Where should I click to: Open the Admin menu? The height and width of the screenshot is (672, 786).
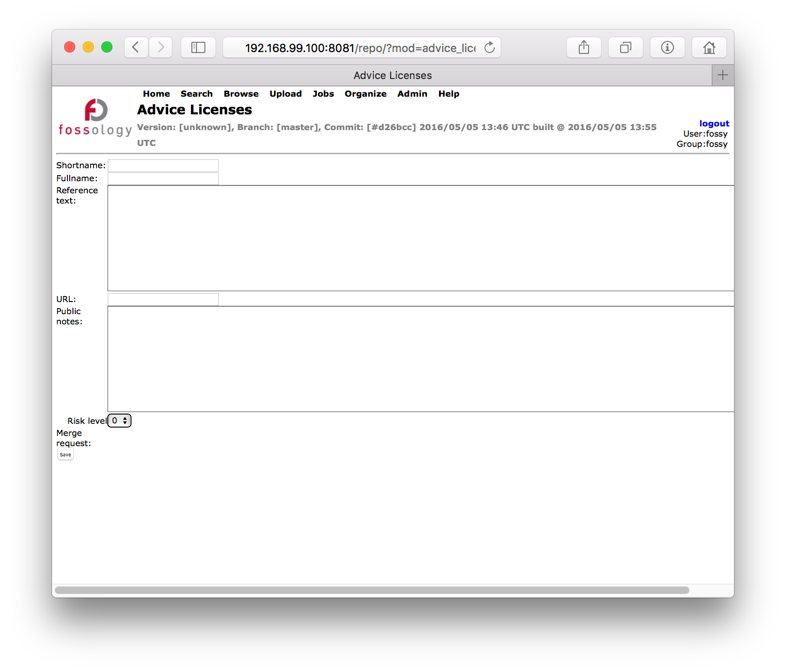click(413, 94)
